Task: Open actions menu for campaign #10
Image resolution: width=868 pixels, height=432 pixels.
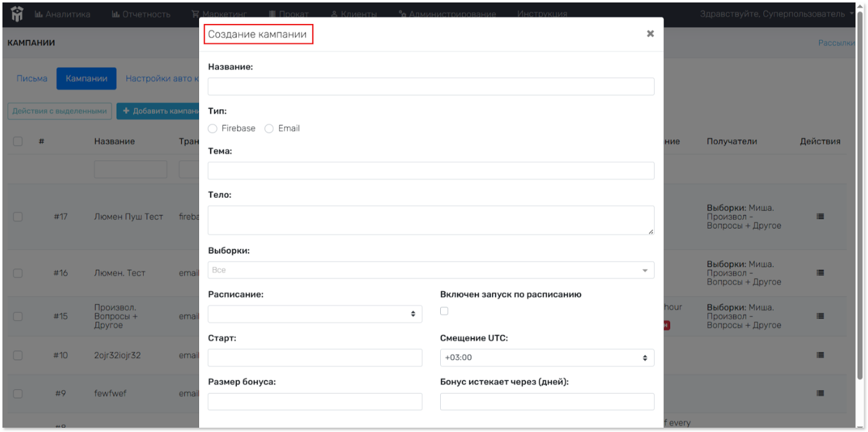Action: (820, 355)
